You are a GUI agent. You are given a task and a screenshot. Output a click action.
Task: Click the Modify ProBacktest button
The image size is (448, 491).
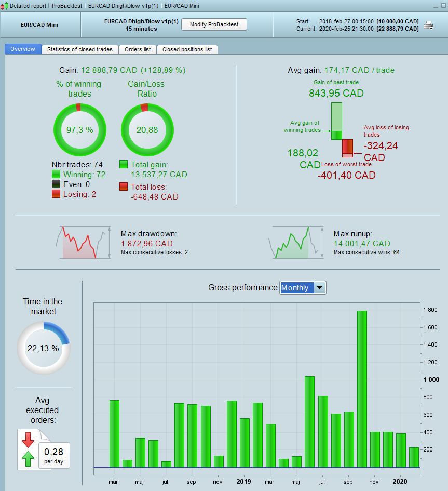pos(214,24)
